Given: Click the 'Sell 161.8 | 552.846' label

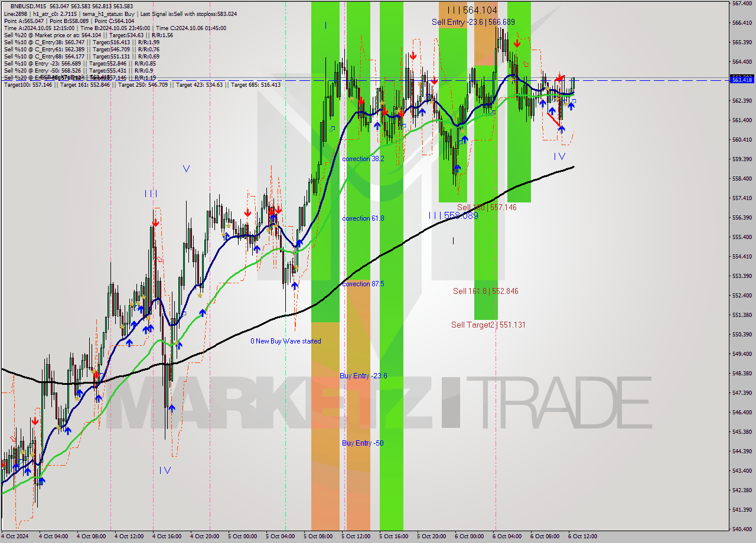Looking at the screenshot, I should pyautogui.click(x=485, y=291).
